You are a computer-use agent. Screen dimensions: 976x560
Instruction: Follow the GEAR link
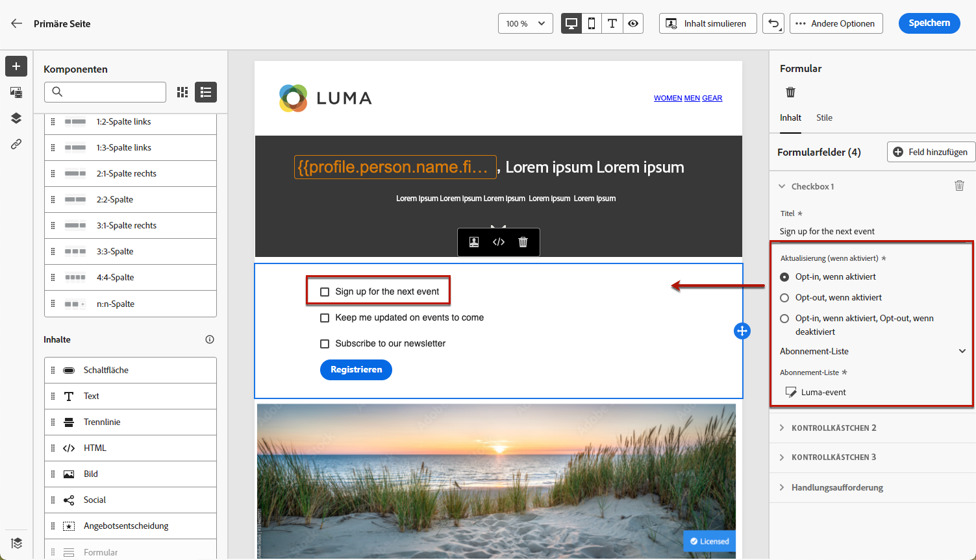pyautogui.click(x=712, y=98)
